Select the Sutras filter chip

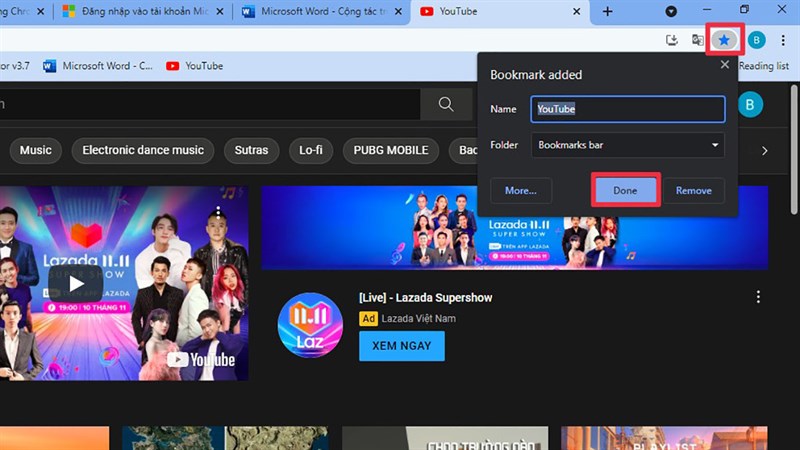tap(251, 150)
